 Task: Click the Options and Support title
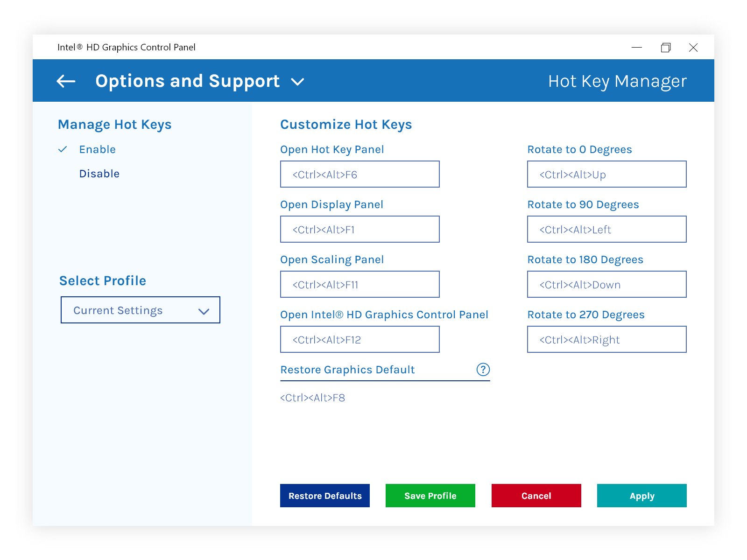(188, 81)
